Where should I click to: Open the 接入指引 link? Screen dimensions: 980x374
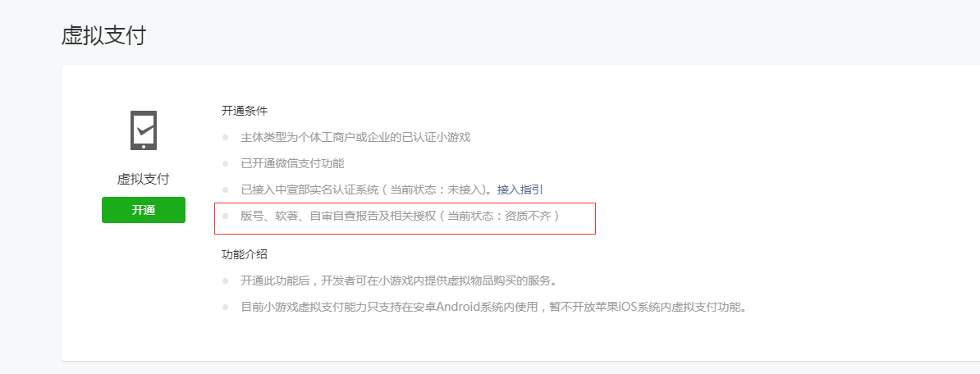(x=520, y=189)
